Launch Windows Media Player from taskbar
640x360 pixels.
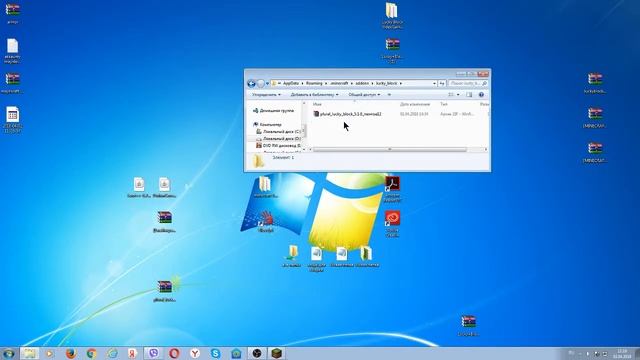coord(50,353)
